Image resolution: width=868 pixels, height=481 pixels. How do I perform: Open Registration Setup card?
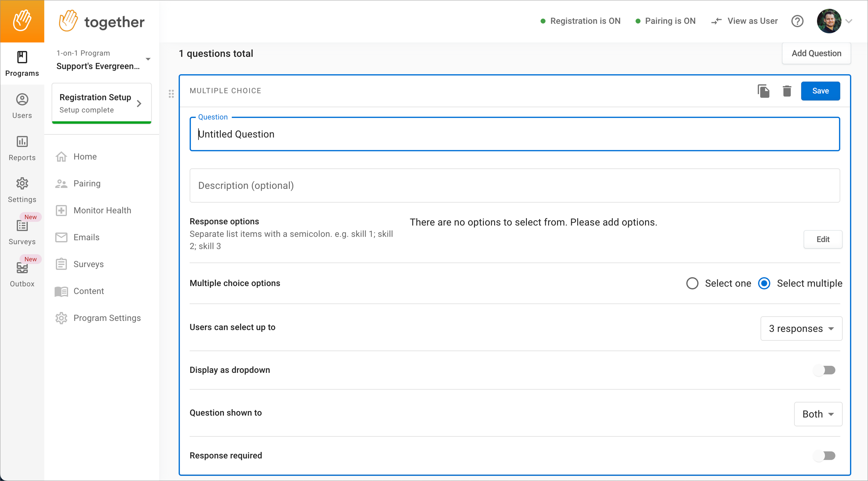(x=102, y=103)
